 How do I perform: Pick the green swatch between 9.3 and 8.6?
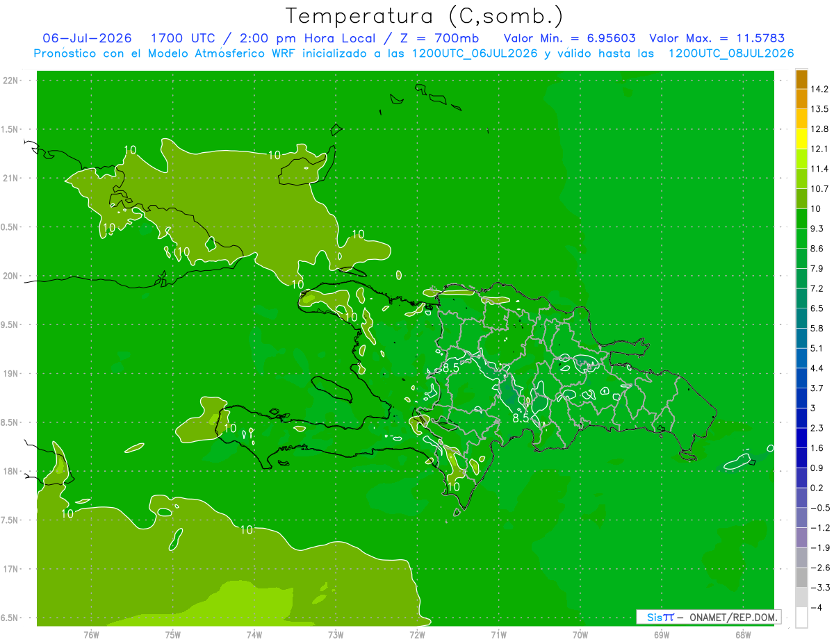pos(801,238)
